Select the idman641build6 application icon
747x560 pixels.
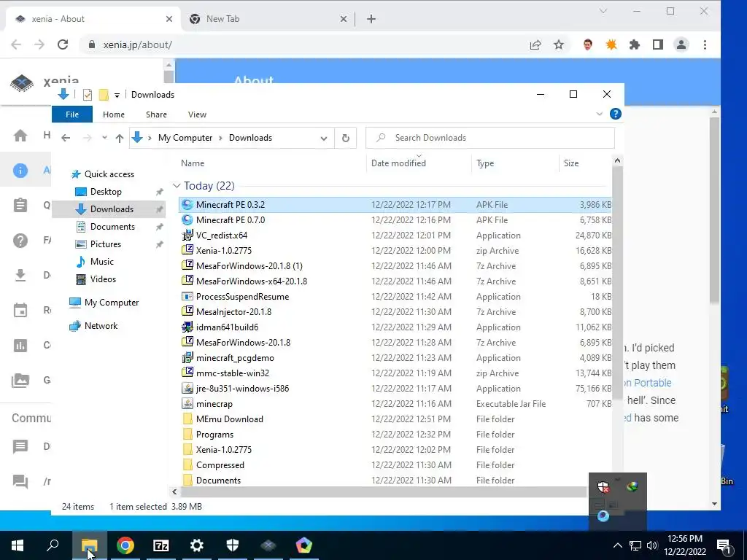coord(187,327)
